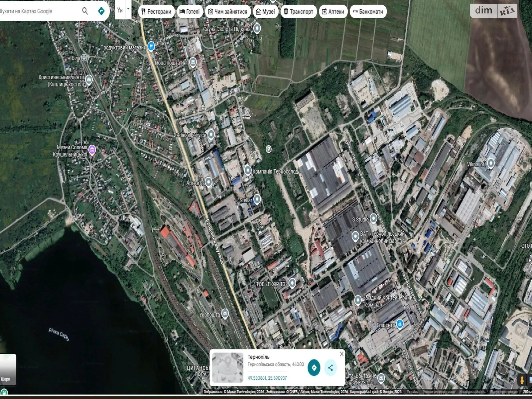Screen dimensions: 532x399
Task: Select Street View pegman icon
Action: [522, 380]
